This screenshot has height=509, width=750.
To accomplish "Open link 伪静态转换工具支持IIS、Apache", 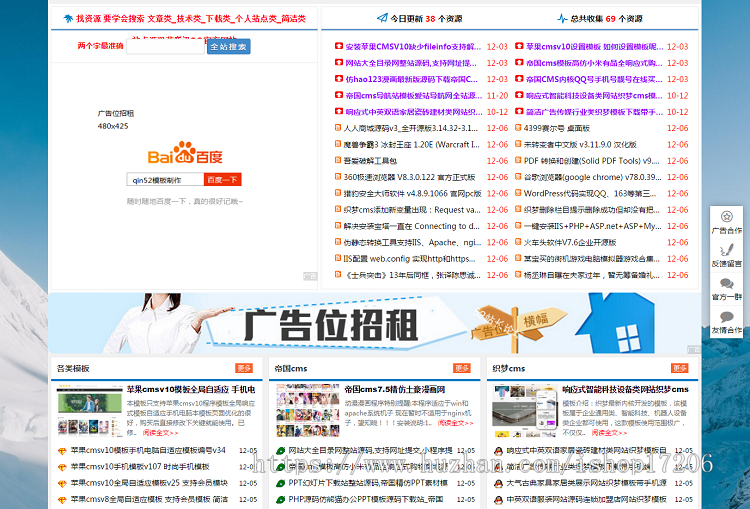I will click(412, 242).
